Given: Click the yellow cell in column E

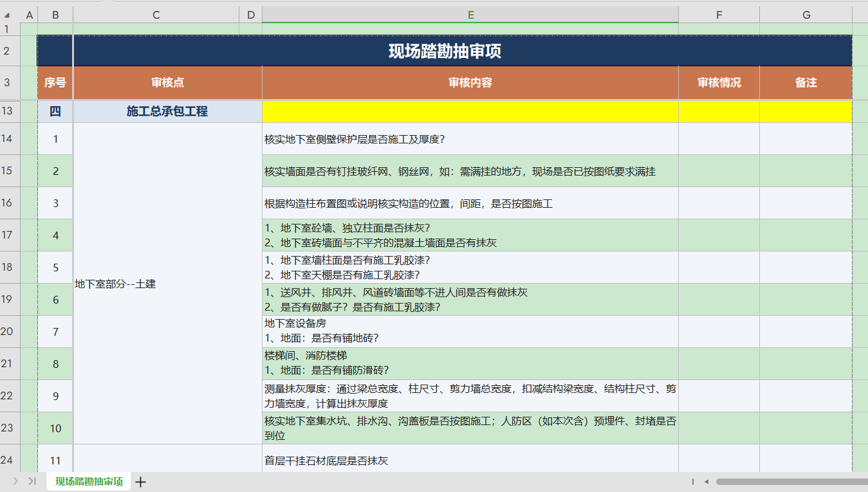Looking at the screenshot, I should click(x=470, y=111).
